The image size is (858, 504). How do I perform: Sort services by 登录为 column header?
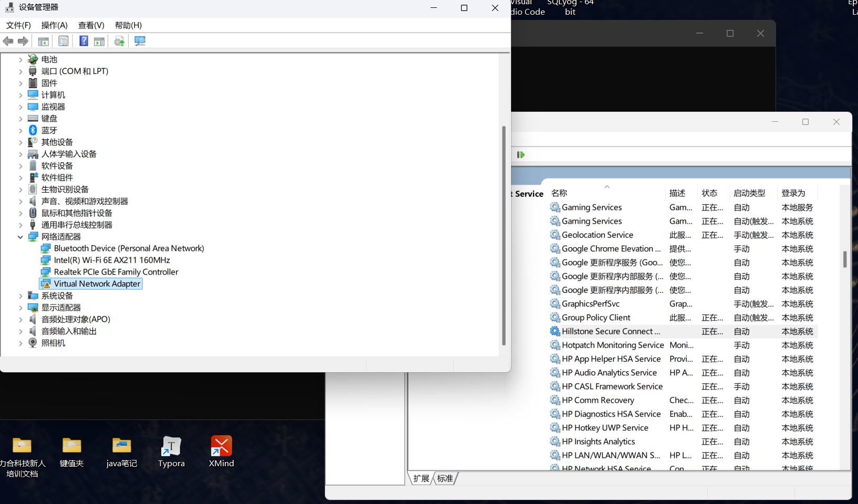(x=797, y=193)
